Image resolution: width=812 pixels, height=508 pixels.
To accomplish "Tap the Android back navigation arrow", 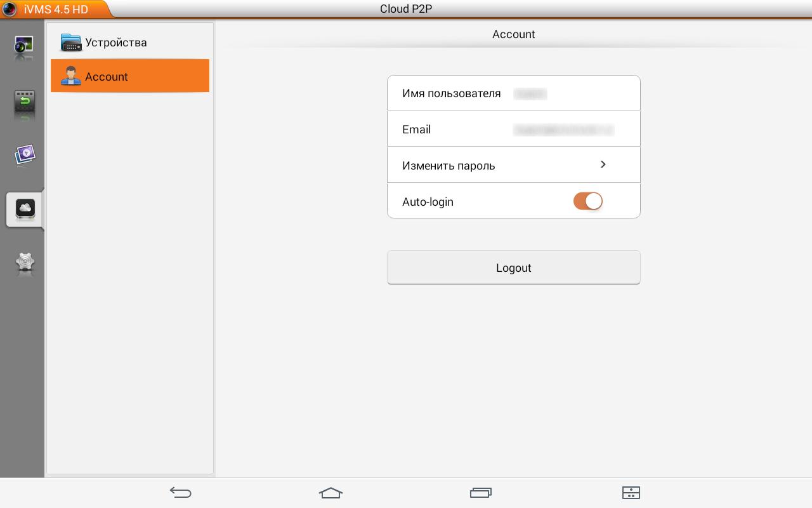I will coord(181,493).
